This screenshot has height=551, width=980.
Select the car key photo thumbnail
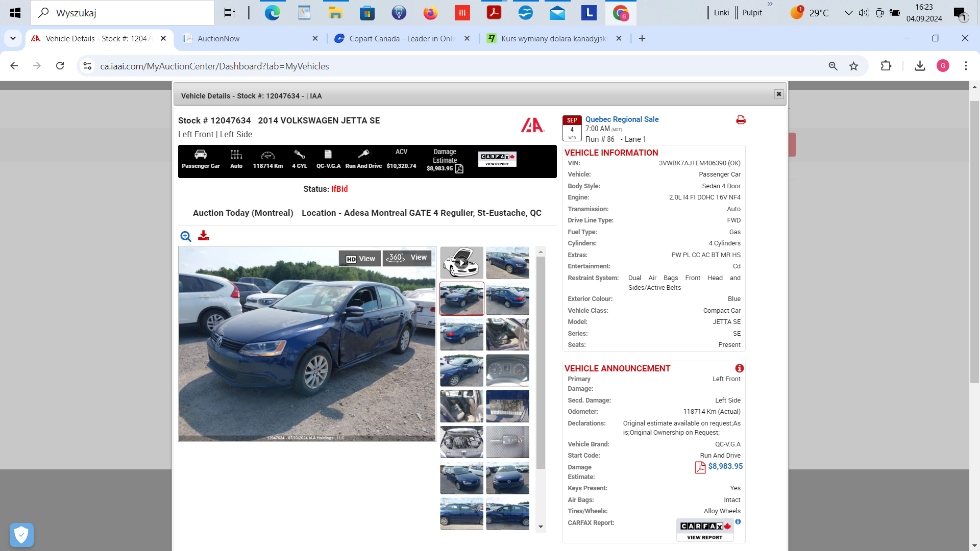[507, 442]
